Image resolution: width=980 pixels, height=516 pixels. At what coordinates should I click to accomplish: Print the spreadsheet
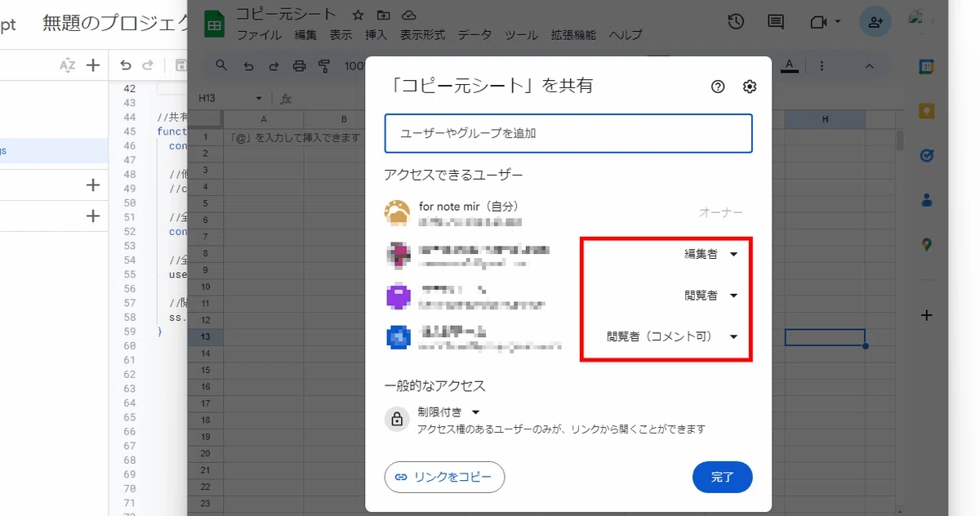[299, 65]
